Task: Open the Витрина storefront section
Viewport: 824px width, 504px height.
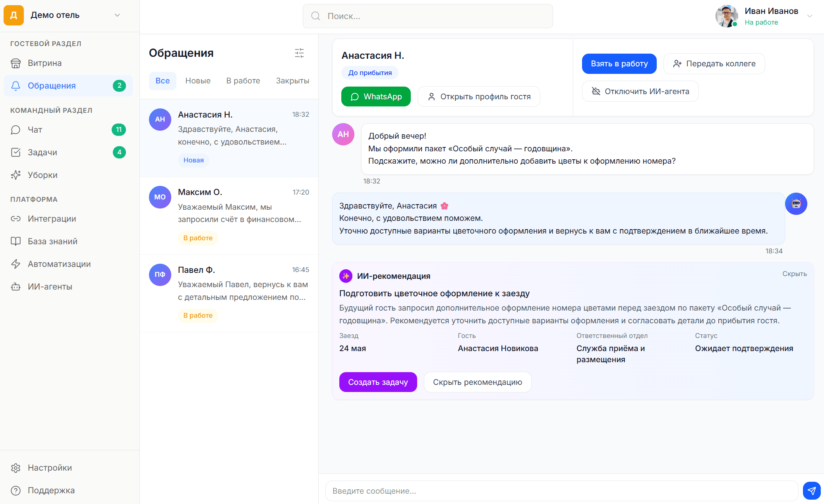Action: click(68, 63)
